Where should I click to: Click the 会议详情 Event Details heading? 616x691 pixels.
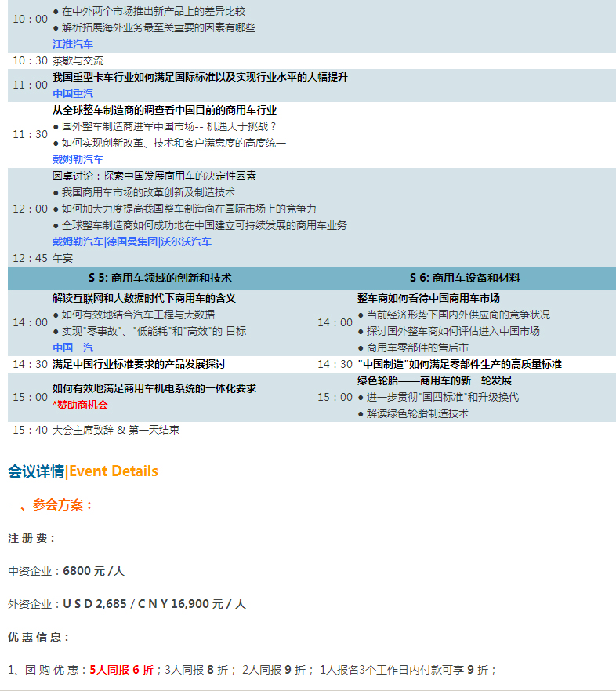click(x=83, y=471)
